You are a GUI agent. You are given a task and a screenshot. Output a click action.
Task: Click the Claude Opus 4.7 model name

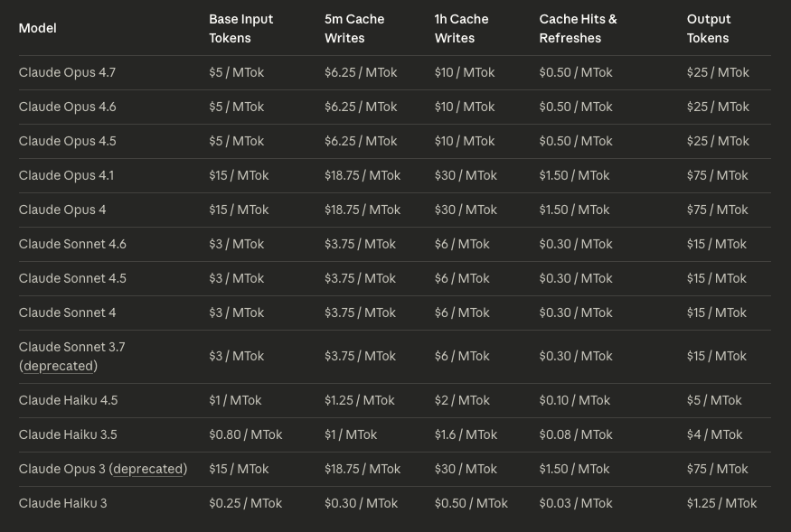tap(67, 72)
